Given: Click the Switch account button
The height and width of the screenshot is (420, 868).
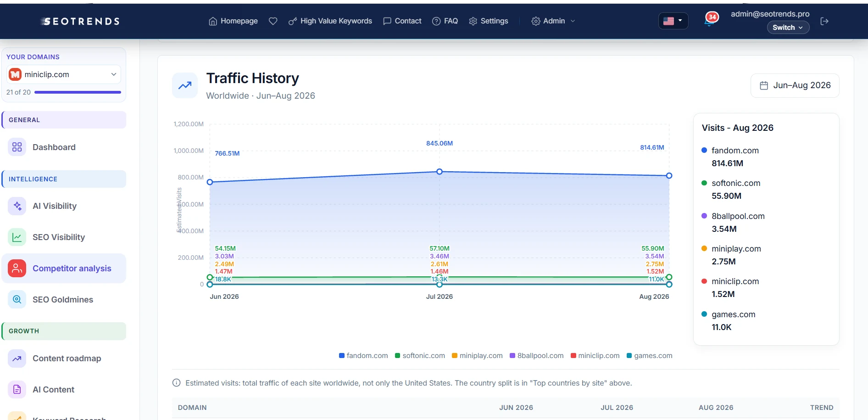Looking at the screenshot, I should (x=788, y=28).
